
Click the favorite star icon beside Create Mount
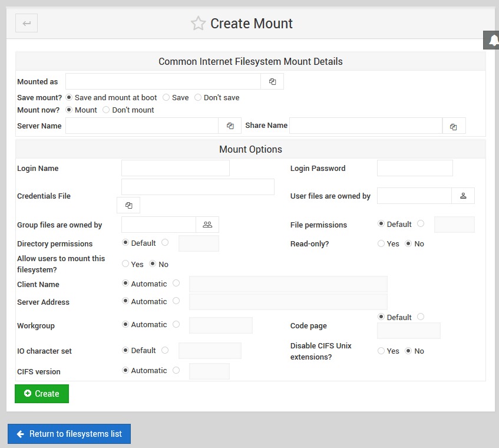point(198,24)
